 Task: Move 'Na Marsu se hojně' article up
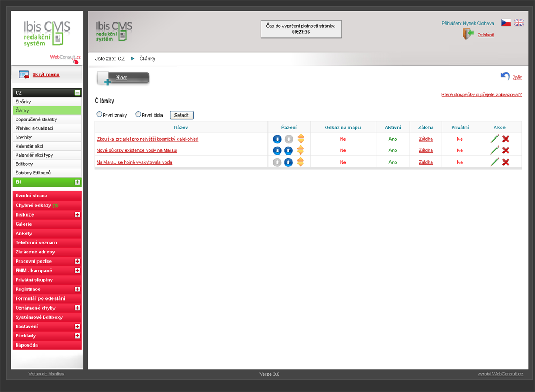(x=288, y=163)
